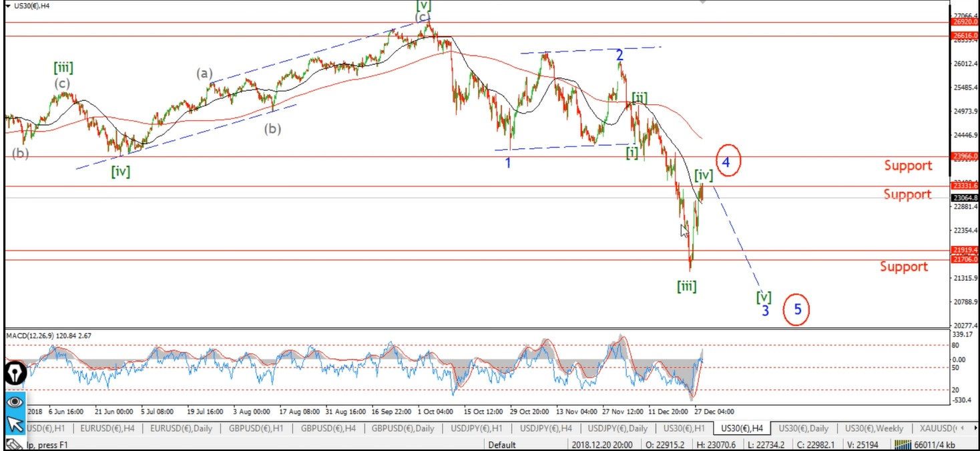Select the green [iii] wave label at low
This screenshot has height=451, width=980.
click(x=686, y=287)
